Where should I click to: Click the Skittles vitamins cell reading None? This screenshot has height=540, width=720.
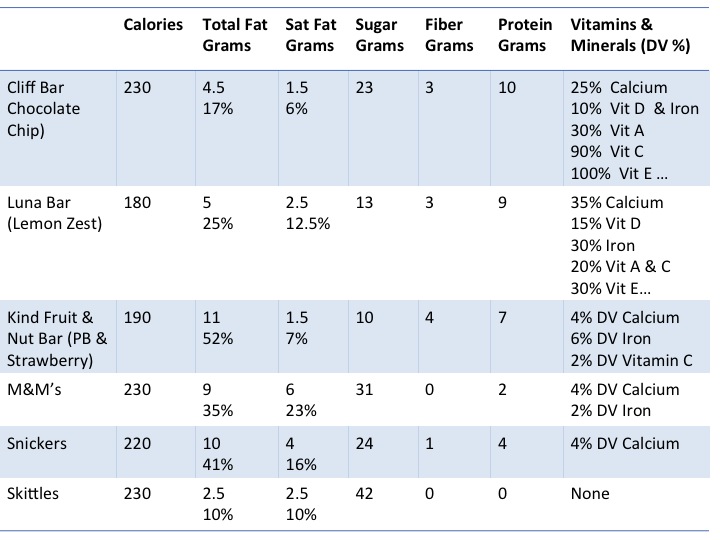[x=589, y=494]
